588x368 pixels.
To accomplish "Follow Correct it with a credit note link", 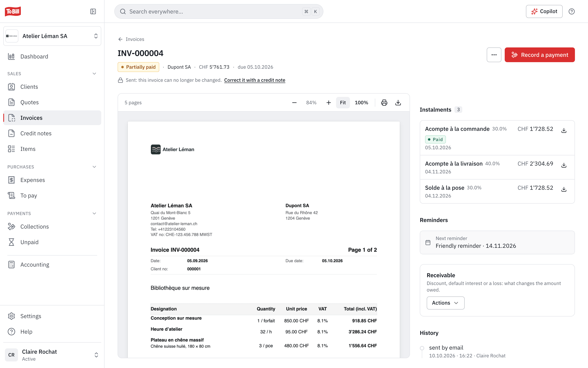I will [255, 80].
